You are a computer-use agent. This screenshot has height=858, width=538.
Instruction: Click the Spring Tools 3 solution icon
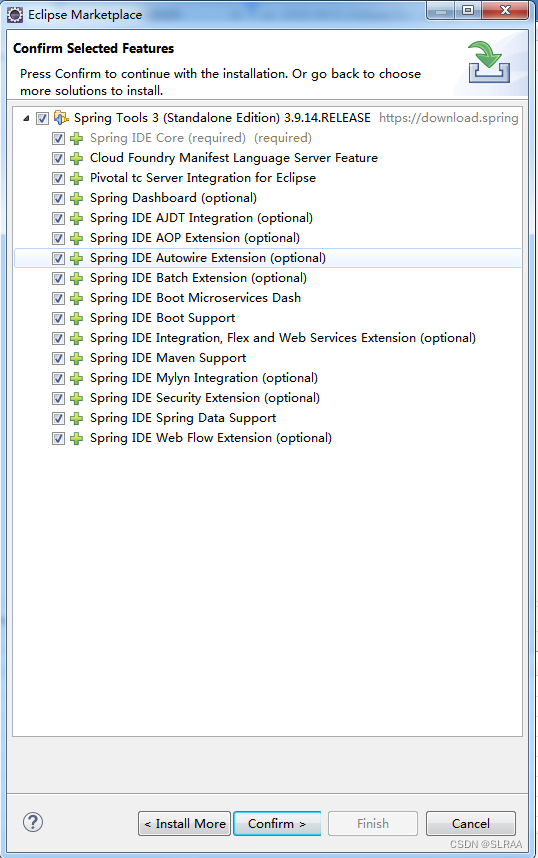click(61, 118)
